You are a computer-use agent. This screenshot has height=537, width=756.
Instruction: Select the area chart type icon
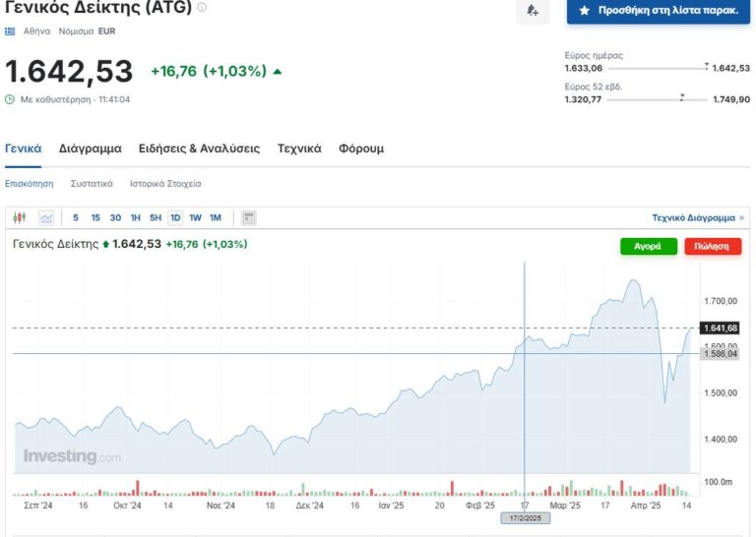46,217
